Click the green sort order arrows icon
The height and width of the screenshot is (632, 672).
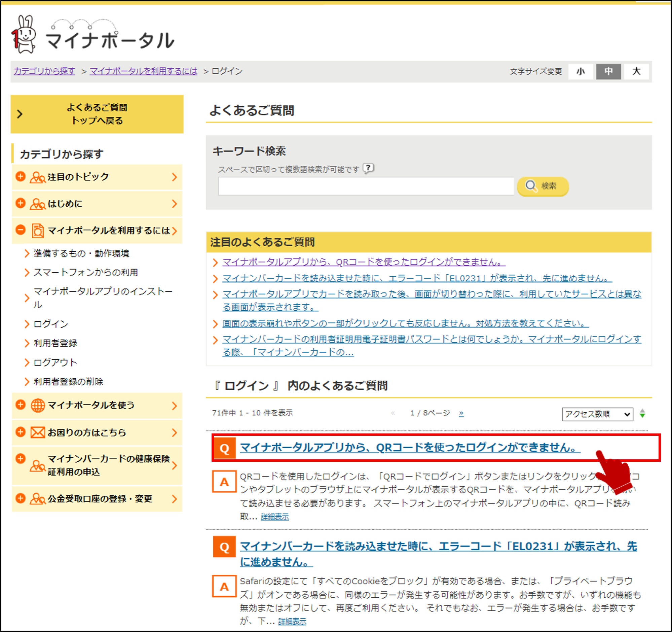[x=642, y=414]
